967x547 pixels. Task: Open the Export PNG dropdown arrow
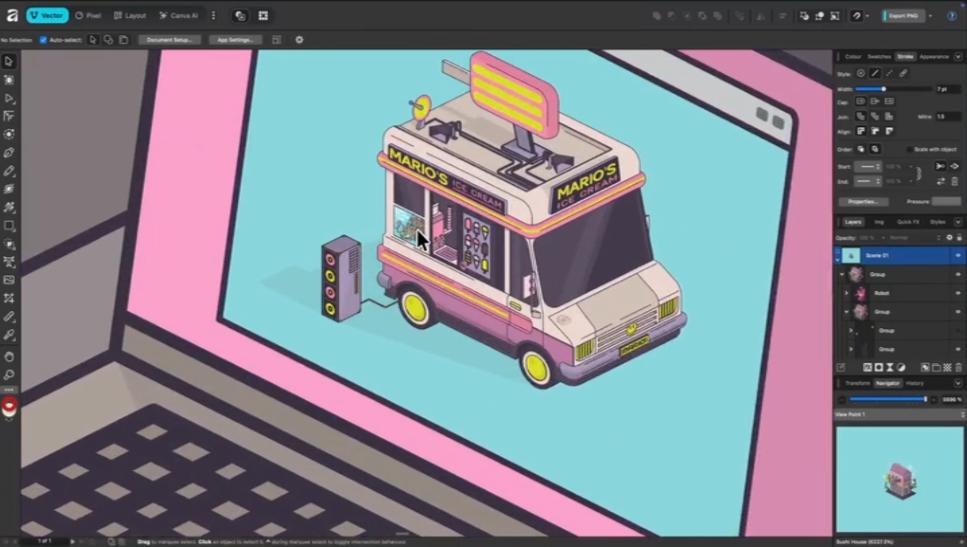[x=931, y=16]
